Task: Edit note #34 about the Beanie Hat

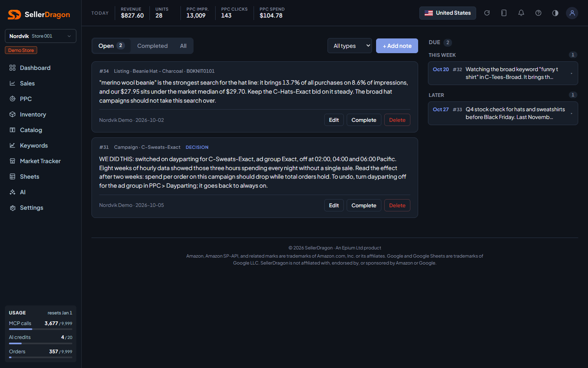Action: (334, 120)
